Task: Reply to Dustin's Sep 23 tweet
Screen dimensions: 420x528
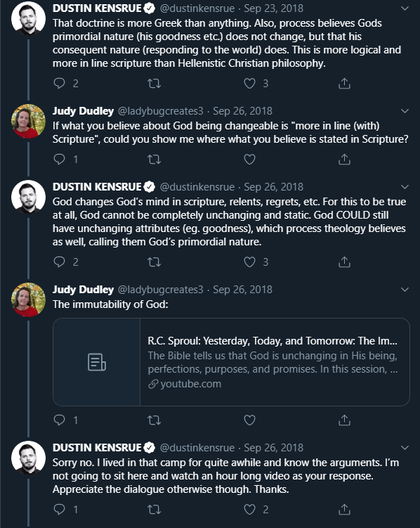Action: point(59,83)
